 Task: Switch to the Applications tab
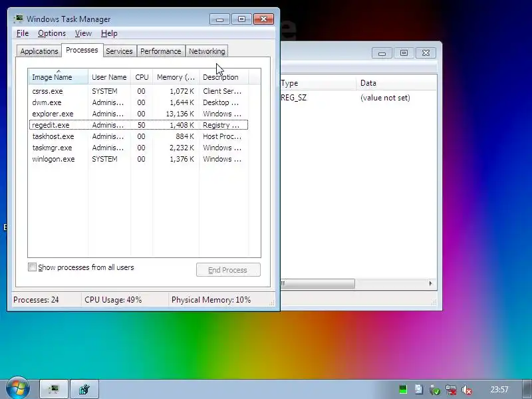tap(39, 51)
